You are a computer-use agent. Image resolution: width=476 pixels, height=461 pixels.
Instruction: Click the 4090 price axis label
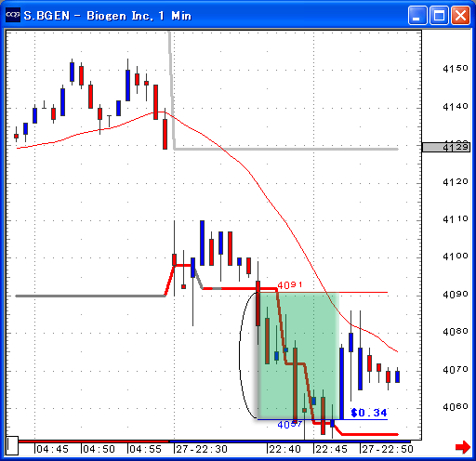[x=456, y=295]
